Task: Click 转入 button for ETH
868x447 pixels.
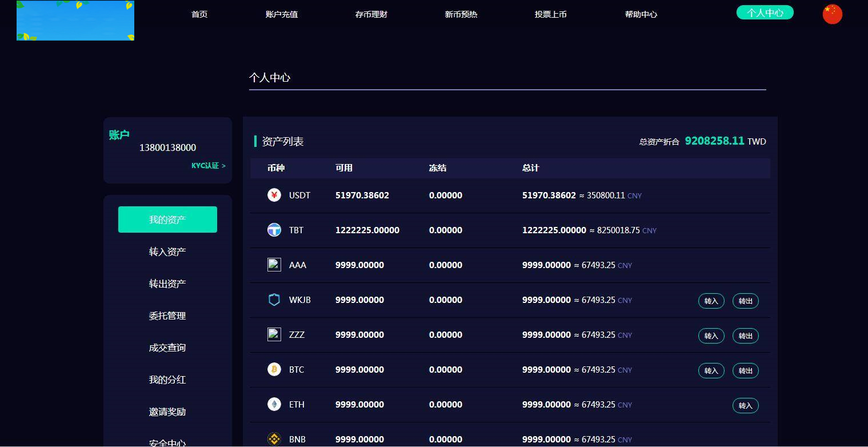Action: click(x=745, y=406)
